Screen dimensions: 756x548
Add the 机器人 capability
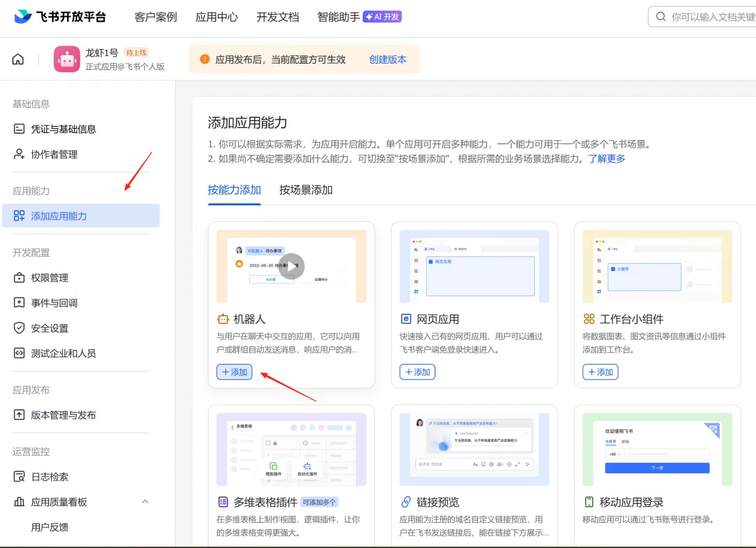[x=234, y=372]
